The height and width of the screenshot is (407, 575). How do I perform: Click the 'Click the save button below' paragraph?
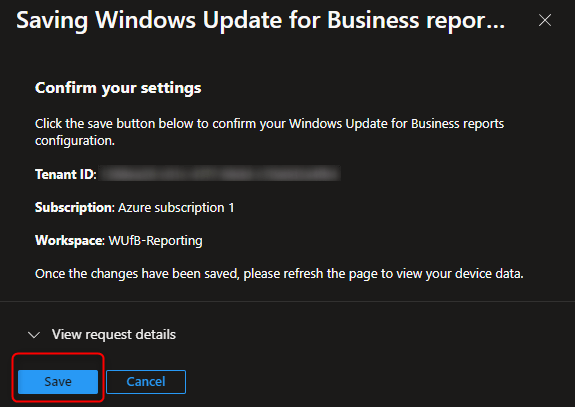pyautogui.click(x=269, y=132)
